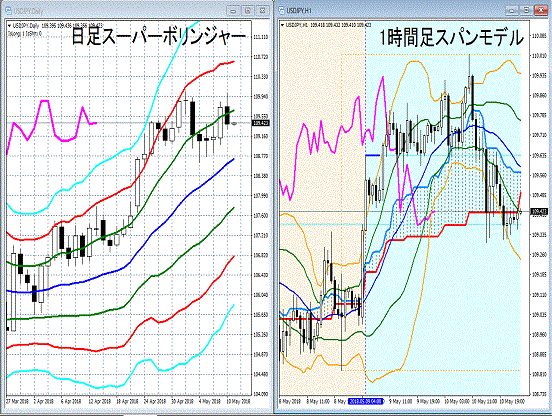Click the 10 May 03:00 time label
This screenshot has height=416, width=552.
(x=457, y=401)
